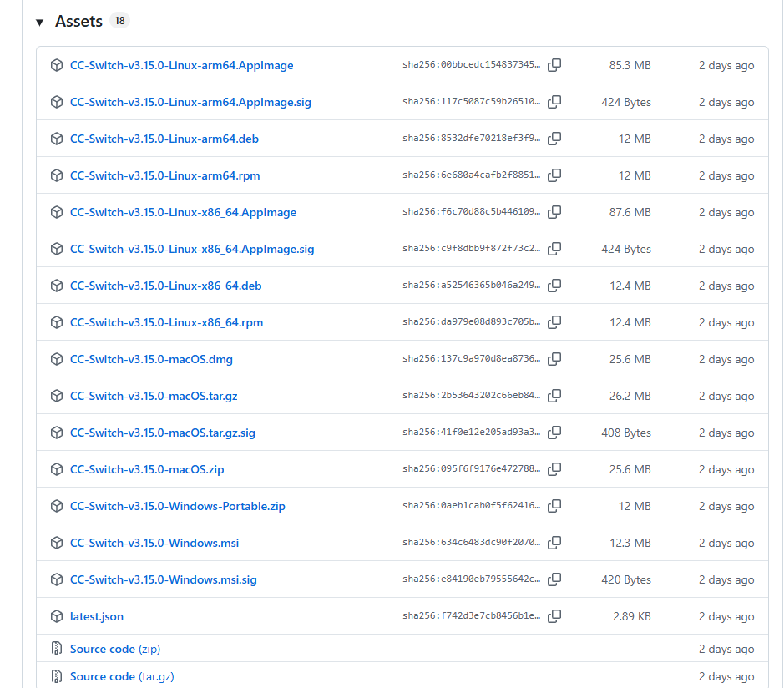Image resolution: width=784 pixels, height=688 pixels.
Task: Click zip file icon beside Source code (zip)
Action: tap(57, 649)
